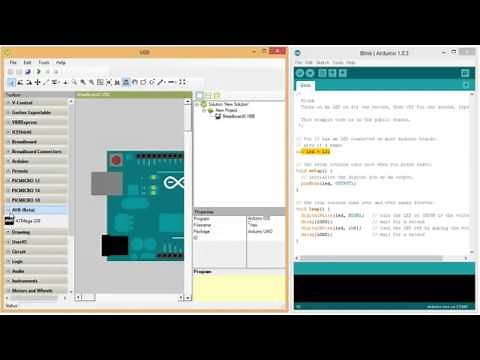Click the 'void loop()' code line
Viewport: 480px width, 360px height.
click(x=313, y=209)
